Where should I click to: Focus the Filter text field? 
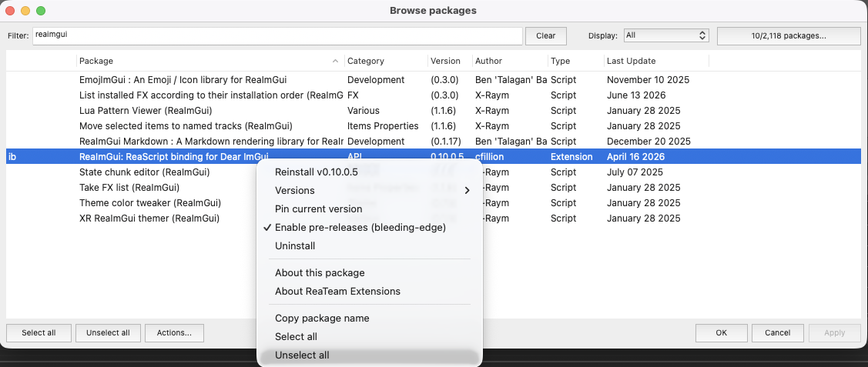[277, 35]
